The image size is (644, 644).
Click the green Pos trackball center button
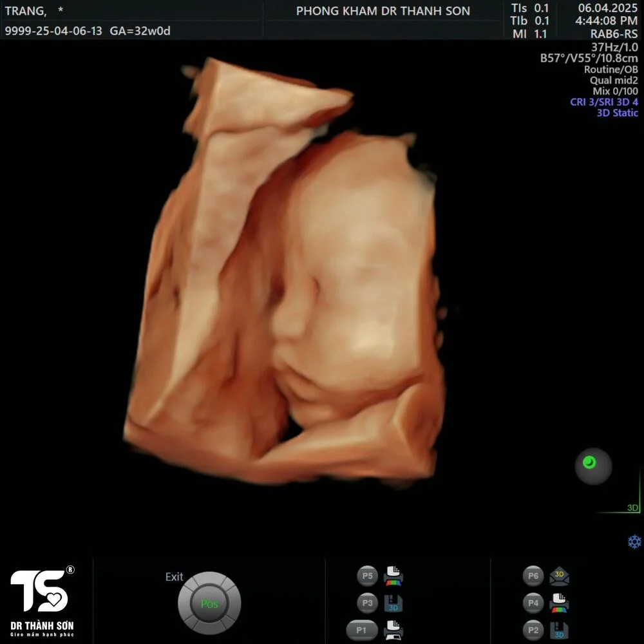(209, 603)
